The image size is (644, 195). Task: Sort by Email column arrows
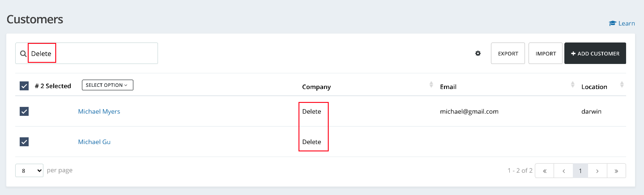(572, 85)
